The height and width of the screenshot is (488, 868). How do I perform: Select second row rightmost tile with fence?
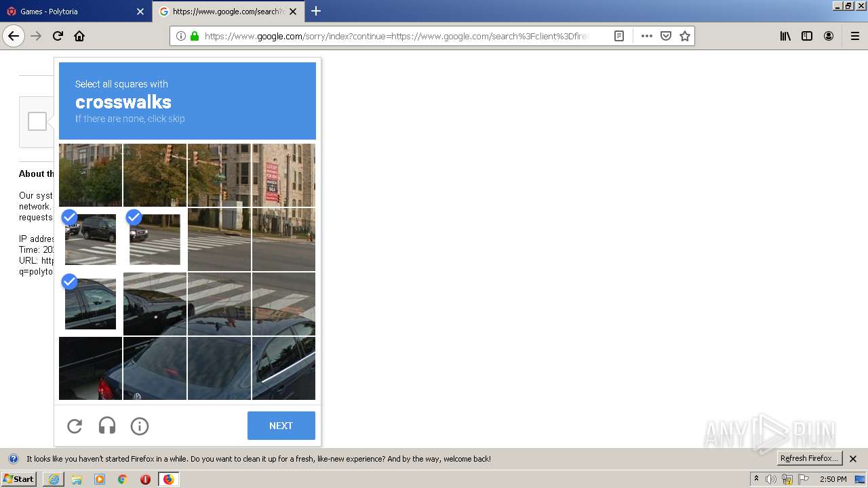tap(283, 239)
